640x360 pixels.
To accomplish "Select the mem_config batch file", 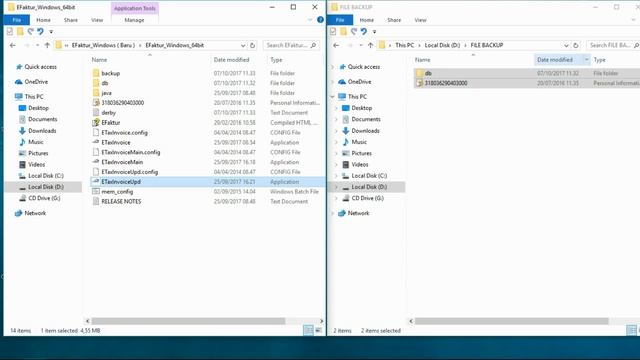I will 117,191.
